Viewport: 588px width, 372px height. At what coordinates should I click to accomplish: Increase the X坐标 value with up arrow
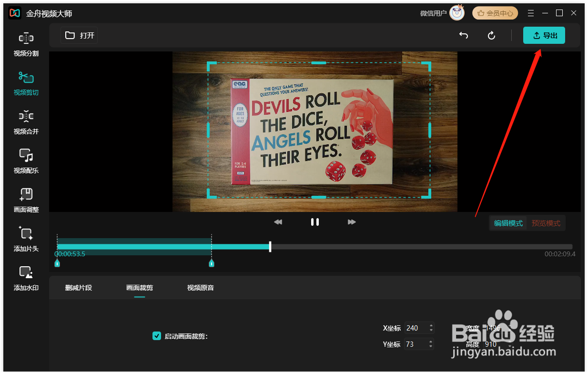pos(431,325)
